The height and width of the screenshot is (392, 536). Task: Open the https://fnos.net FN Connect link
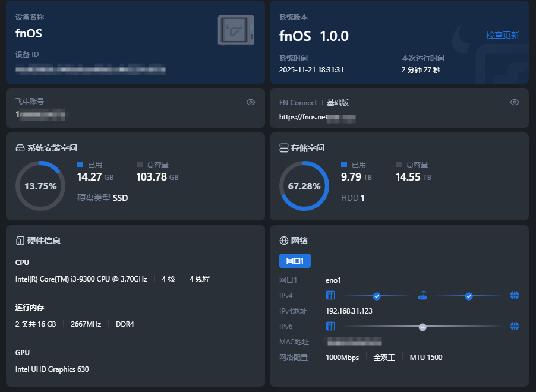pos(317,117)
